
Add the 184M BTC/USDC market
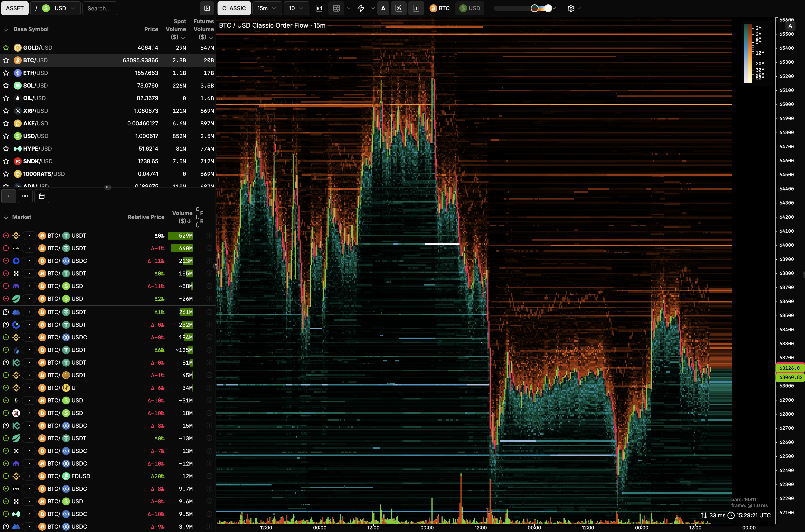coord(6,337)
